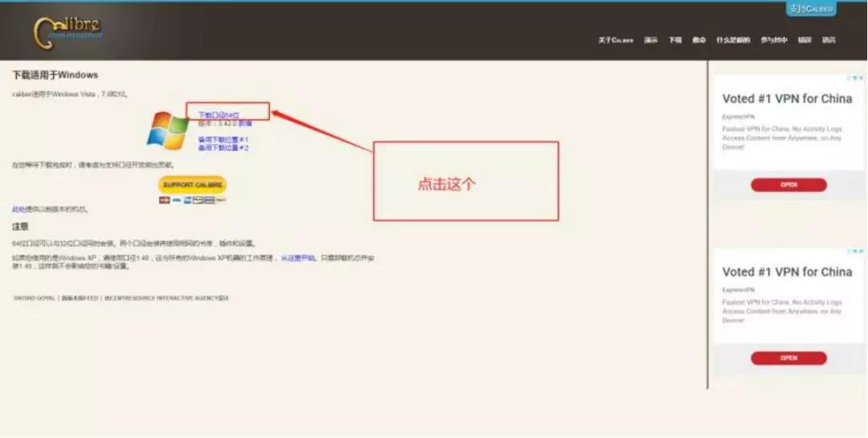Click the 从这里开始 link in the notes

coord(297,258)
